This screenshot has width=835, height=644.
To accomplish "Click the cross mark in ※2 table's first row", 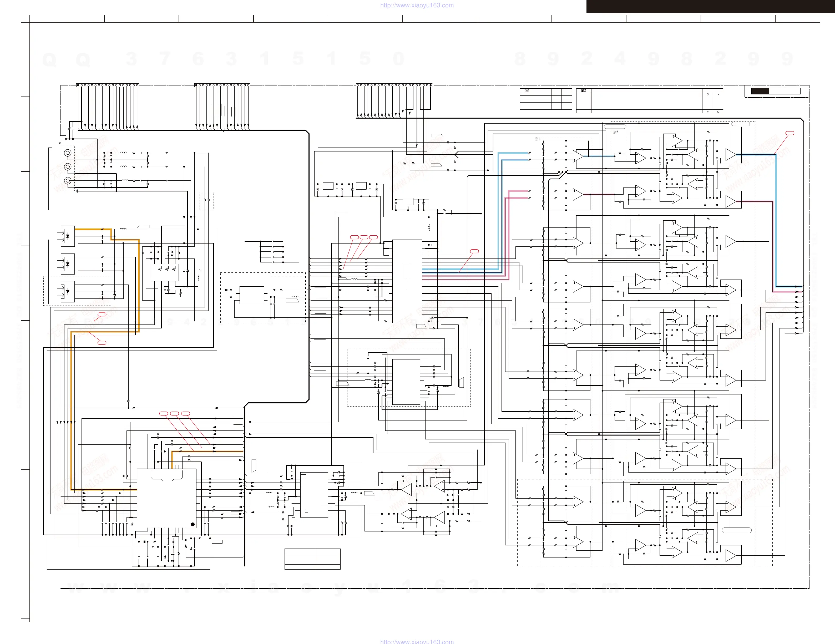I will point(718,94).
